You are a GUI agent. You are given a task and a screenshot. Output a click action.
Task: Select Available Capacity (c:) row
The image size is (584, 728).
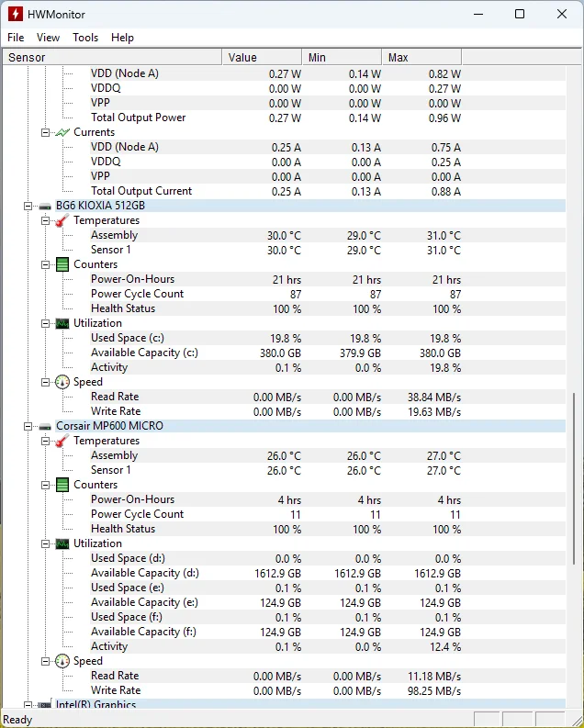click(328, 353)
